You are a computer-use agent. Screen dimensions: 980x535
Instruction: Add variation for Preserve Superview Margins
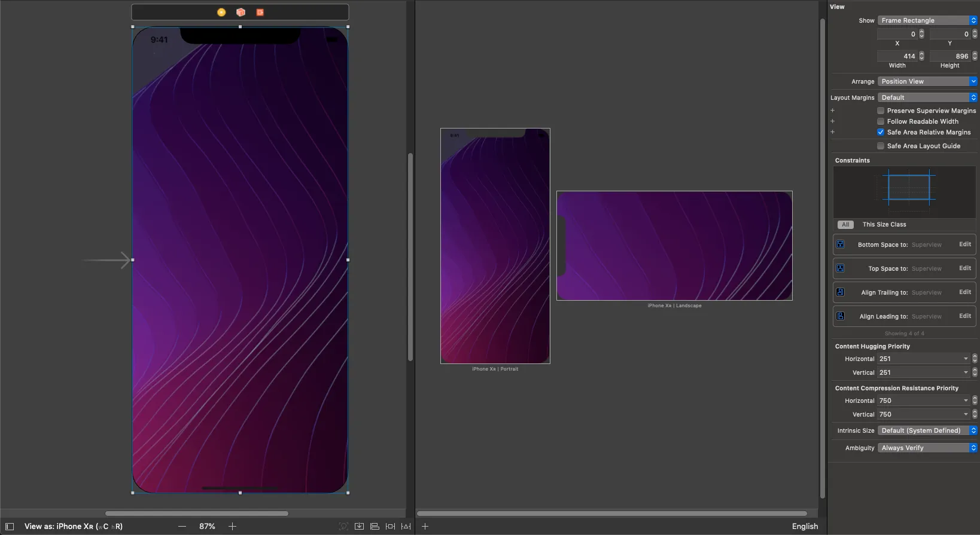tap(832, 111)
